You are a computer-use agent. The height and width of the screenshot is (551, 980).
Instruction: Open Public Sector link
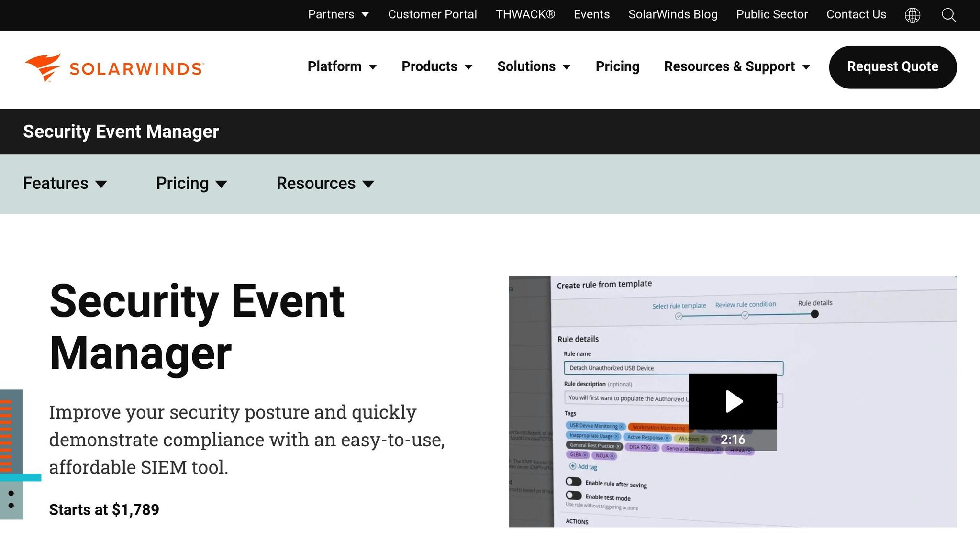pos(772,14)
